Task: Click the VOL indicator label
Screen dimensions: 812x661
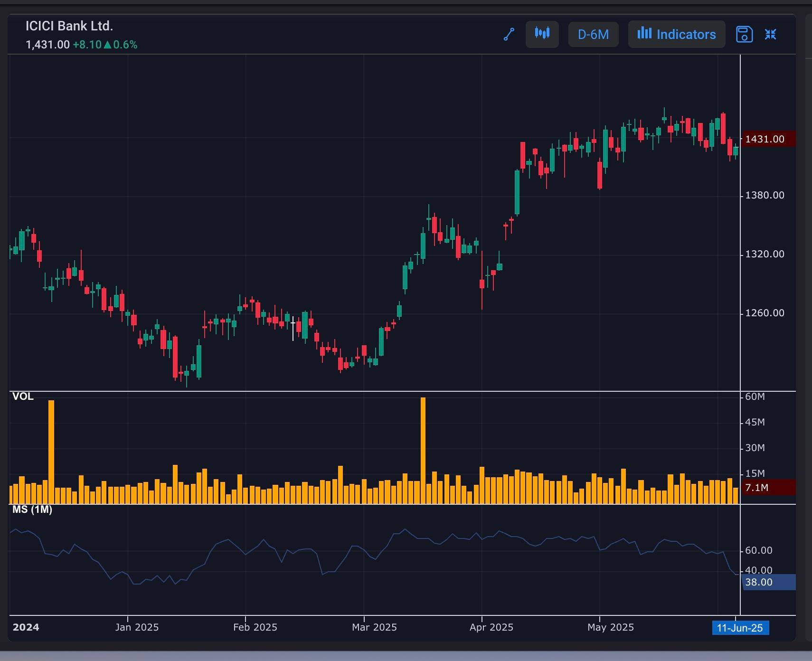Action: coord(23,397)
